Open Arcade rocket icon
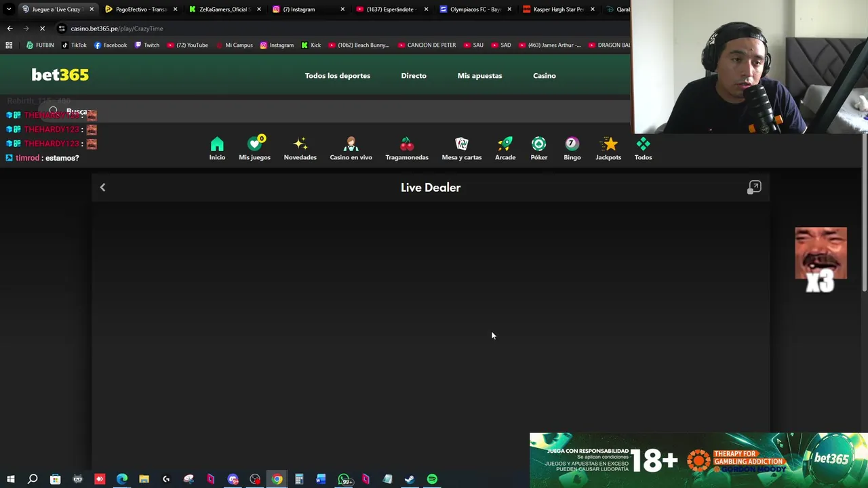 (x=505, y=148)
